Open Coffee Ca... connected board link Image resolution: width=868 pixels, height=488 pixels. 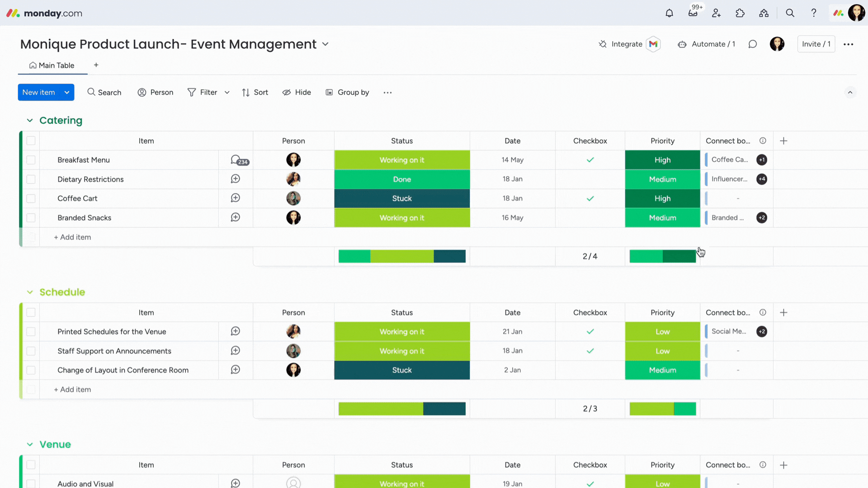click(x=729, y=160)
